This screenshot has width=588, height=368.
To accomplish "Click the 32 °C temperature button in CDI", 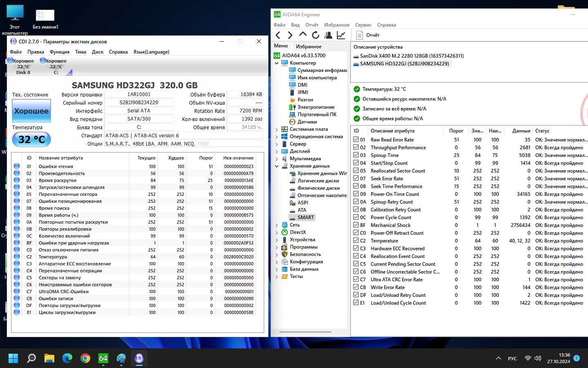I will click(x=31, y=139).
